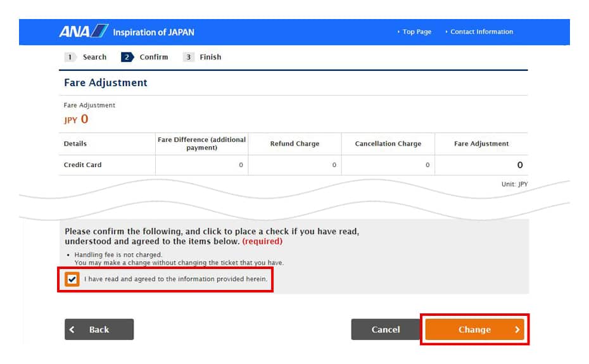The height and width of the screenshot is (364, 589).
Task: Click the Credit Card row label
Action: (x=82, y=165)
